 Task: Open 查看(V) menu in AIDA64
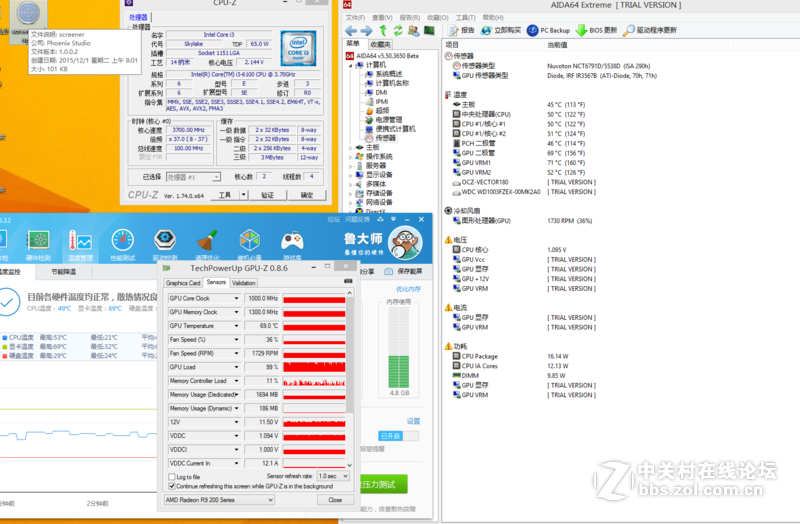coord(382,17)
